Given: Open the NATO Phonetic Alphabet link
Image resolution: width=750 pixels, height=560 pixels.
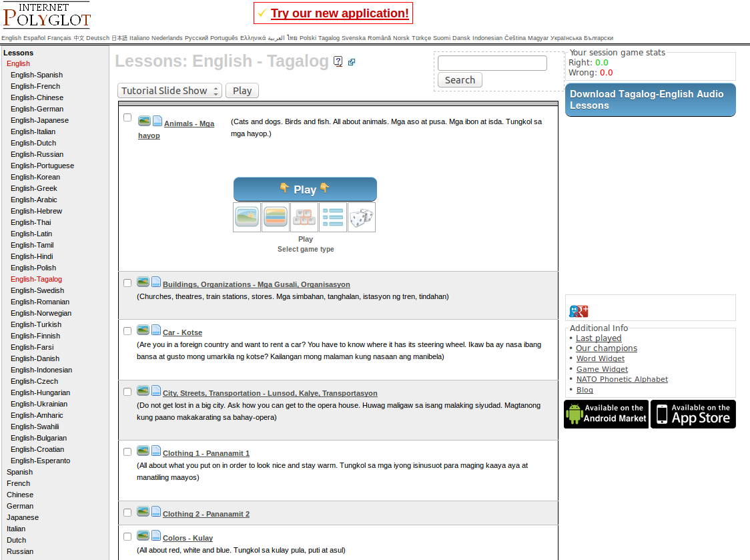Looking at the screenshot, I should tap(622, 379).
